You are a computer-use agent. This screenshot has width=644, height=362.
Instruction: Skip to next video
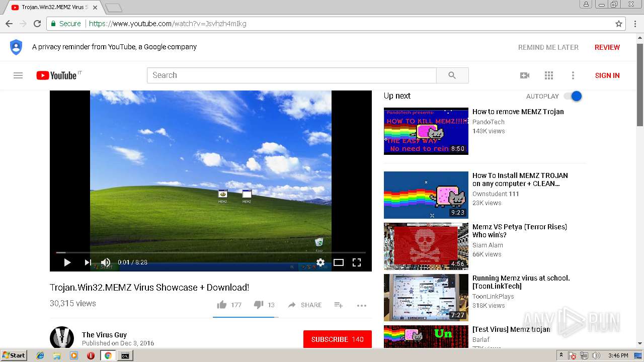(88, 262)
